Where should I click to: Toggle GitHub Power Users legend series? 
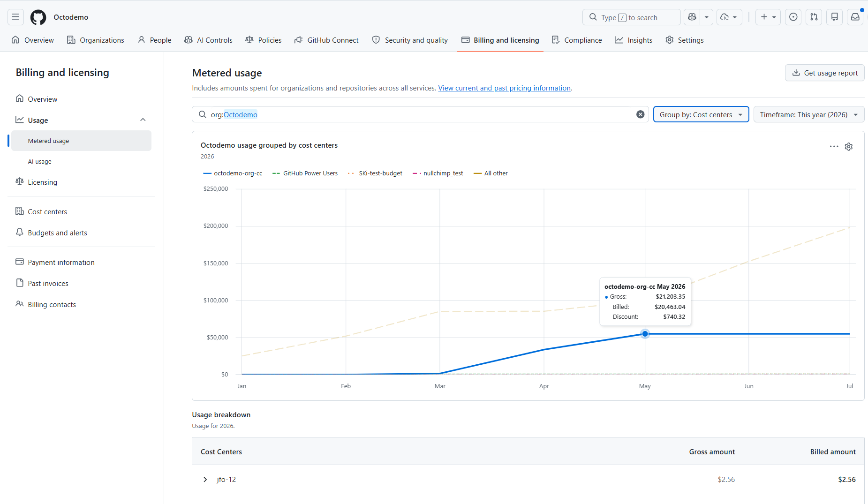pos(305,173)
